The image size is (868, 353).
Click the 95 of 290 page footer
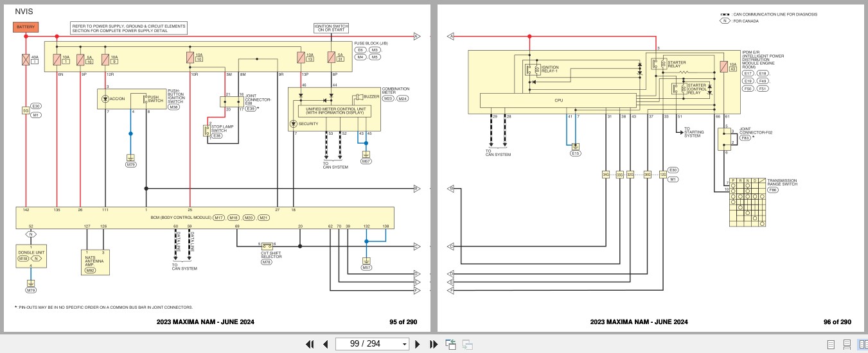coord(403,322)
